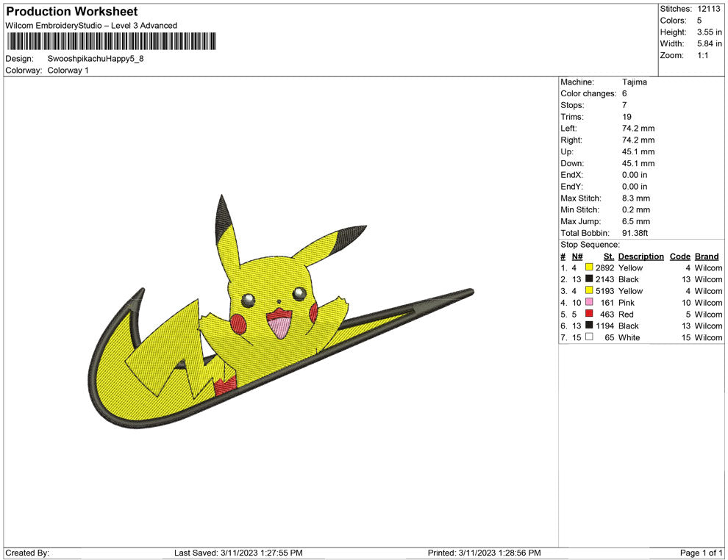Click the Height value '3.55 in'
728x560 pixels.
pyautogui.click(x=710, y=32)
